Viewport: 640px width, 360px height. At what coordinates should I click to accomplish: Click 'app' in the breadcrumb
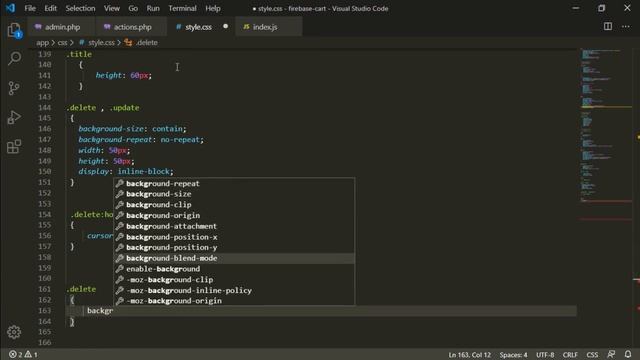tap(42, 42)
